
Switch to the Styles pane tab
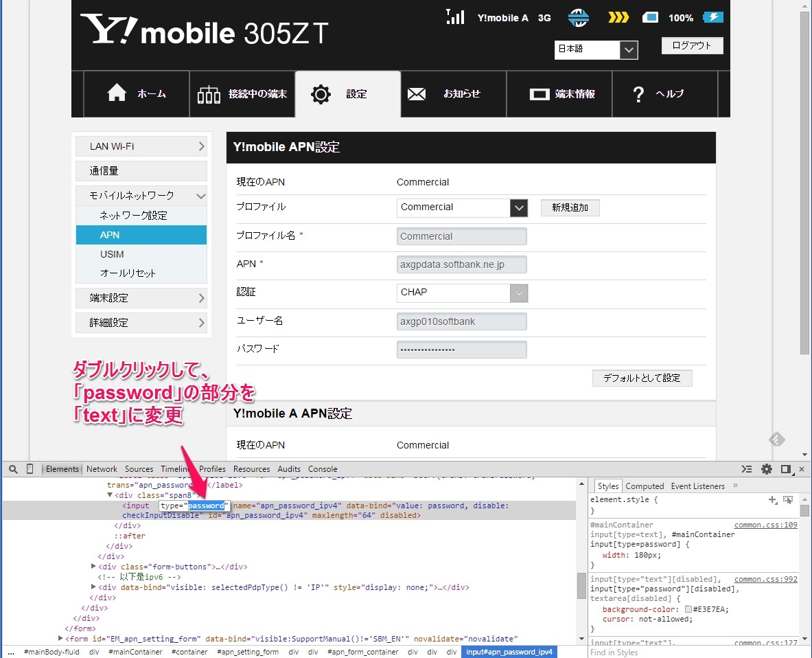click(608, 486)
